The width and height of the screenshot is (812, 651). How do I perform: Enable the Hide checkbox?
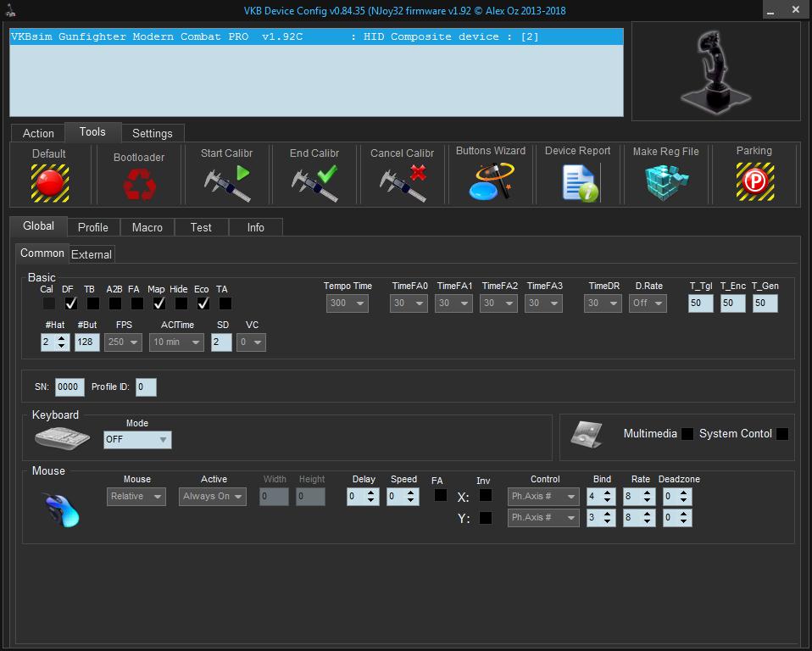pos(181,303)
